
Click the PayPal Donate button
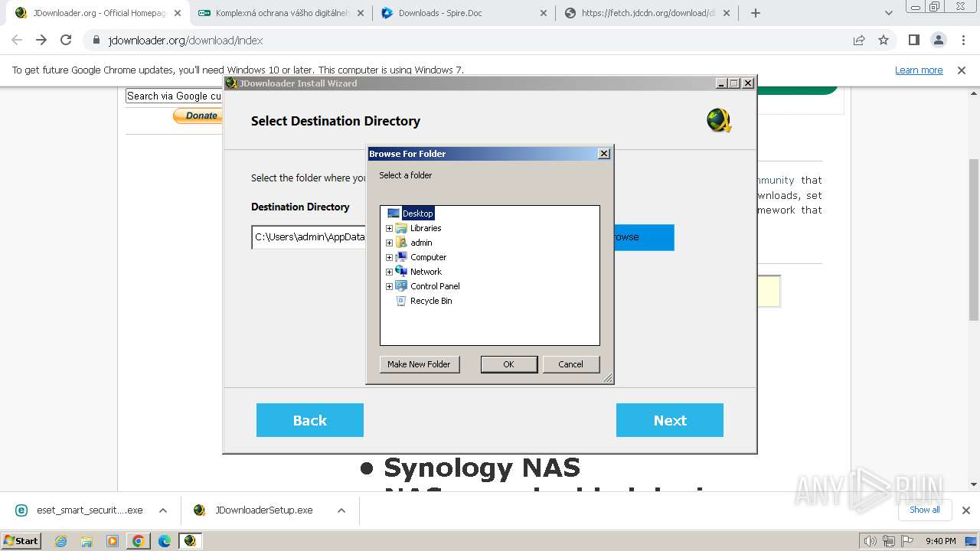click(x=198, y=116)
